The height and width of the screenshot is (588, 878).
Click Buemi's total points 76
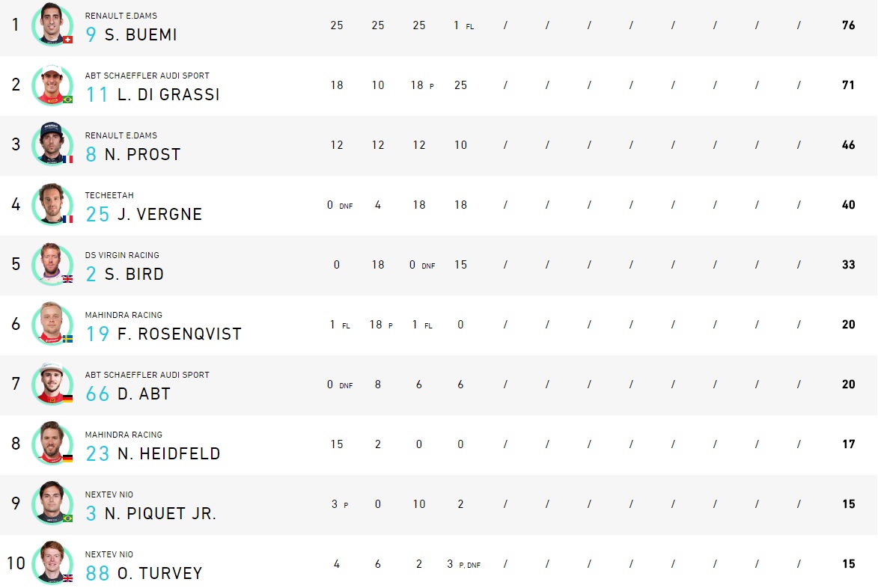848,25
